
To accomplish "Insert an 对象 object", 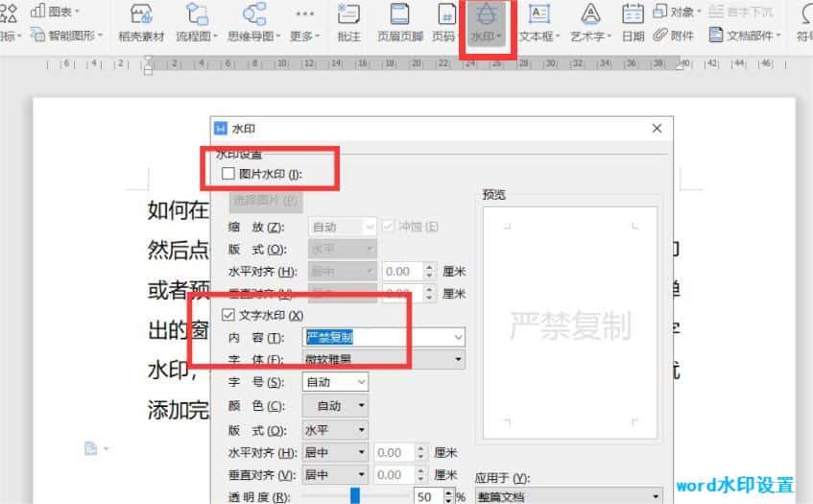I will pos(677,11).
